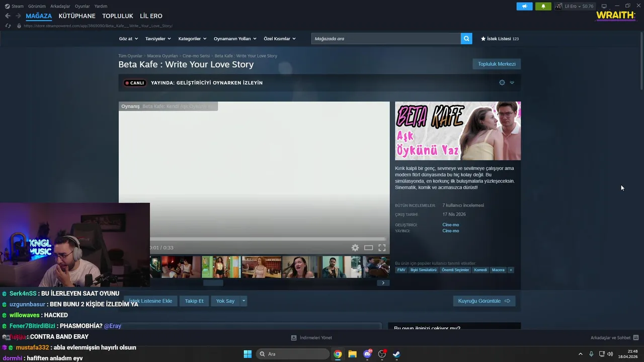Click the Cine-mo Serisi breadcrumb
Screen dimensions: 644x362
196,56
